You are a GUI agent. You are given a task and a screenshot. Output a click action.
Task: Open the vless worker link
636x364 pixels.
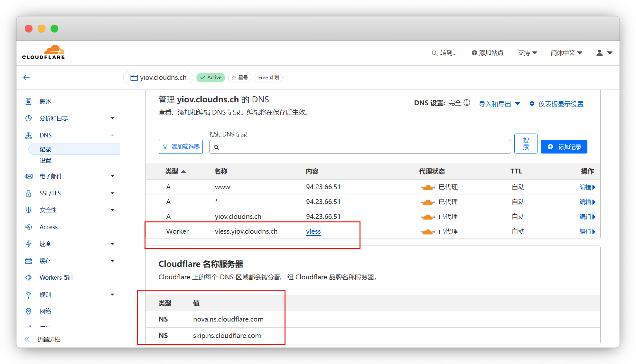[313, 231]
